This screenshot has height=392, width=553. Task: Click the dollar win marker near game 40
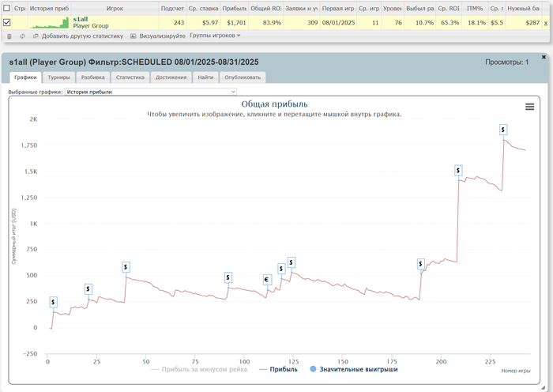point(126,267)
